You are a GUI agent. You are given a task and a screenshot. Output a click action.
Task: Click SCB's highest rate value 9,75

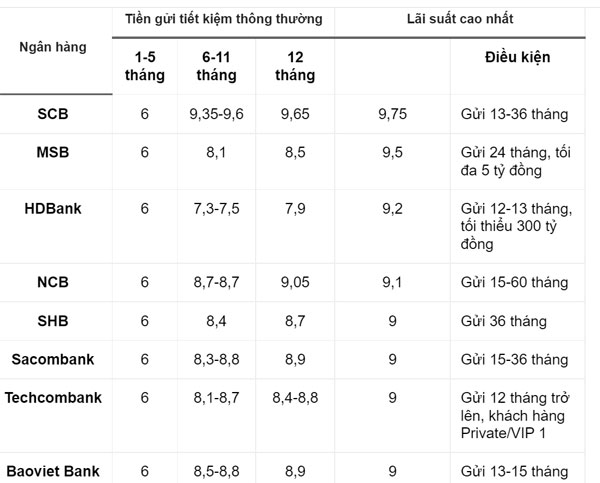[x=392, y=115]
